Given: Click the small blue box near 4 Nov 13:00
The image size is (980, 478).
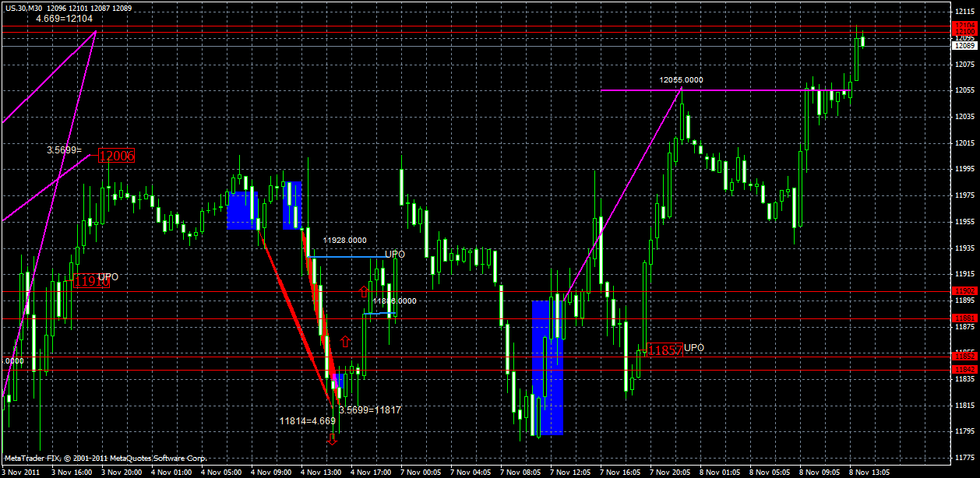Looking at the screenshot, I should pyautogui.click(x=339, y=379).
